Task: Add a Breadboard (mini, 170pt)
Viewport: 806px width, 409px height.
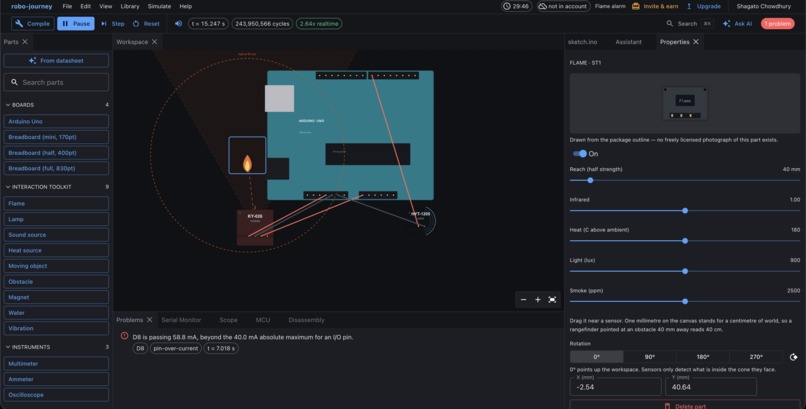Action: point(56,137)
